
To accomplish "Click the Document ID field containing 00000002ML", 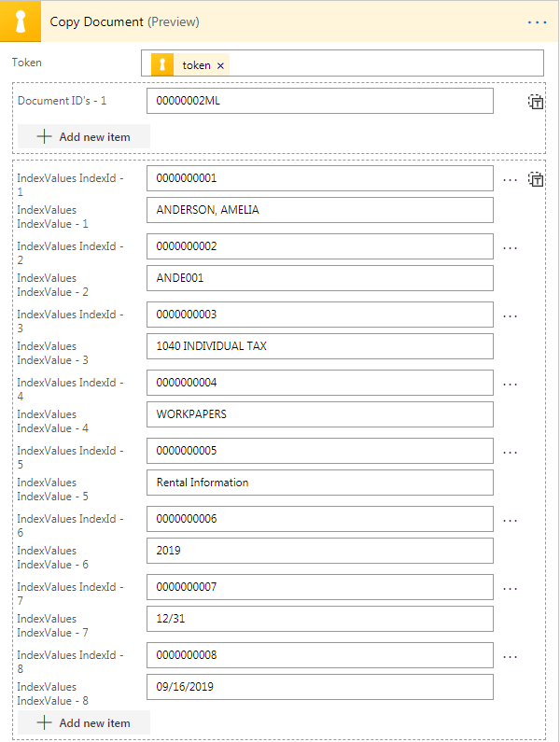I will [319, 101].
